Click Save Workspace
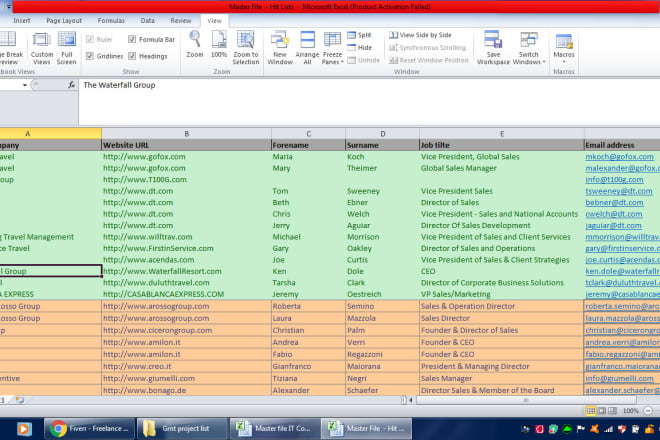The width and height of the screenshot is (660, 440). click(493, 48)
